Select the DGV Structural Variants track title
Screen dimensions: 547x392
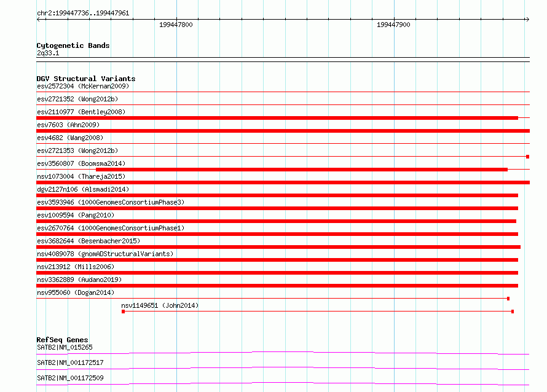(x=86, y=79)
